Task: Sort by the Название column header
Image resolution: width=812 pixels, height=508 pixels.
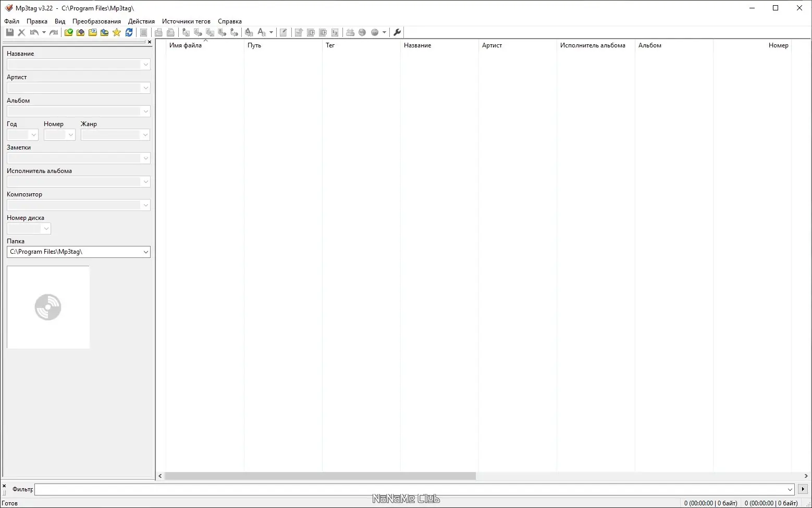Action: coord(439,45)
